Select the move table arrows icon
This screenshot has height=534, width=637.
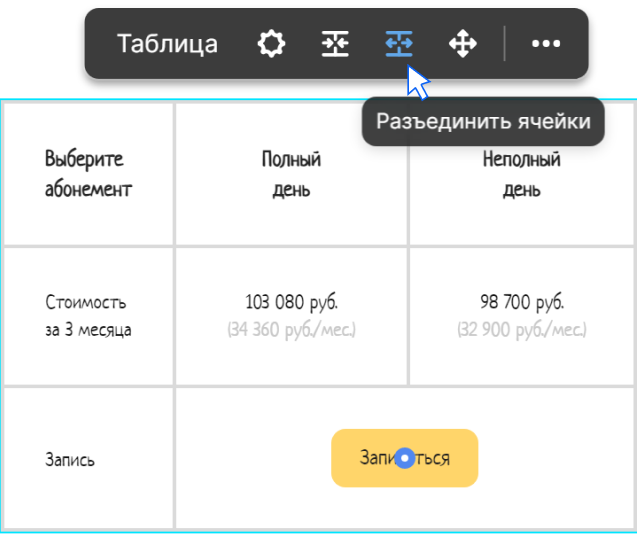463,43
